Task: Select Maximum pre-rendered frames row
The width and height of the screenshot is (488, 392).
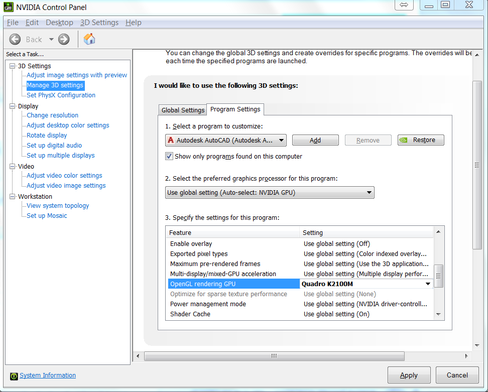Action: 300,264
